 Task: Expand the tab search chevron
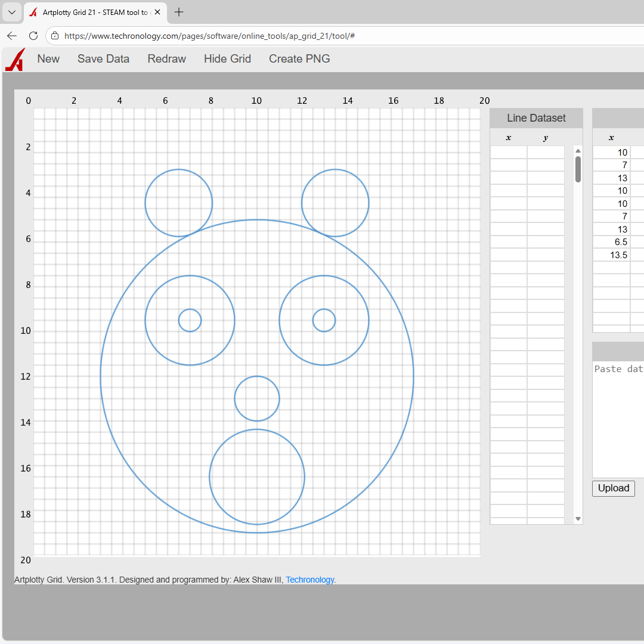coord(11,12)
